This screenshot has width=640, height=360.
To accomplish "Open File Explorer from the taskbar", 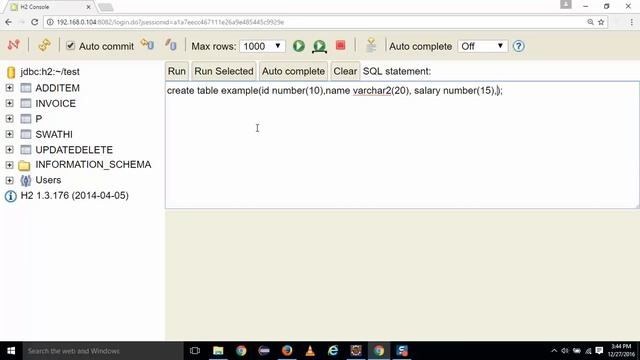I will [x=218, y=351].
